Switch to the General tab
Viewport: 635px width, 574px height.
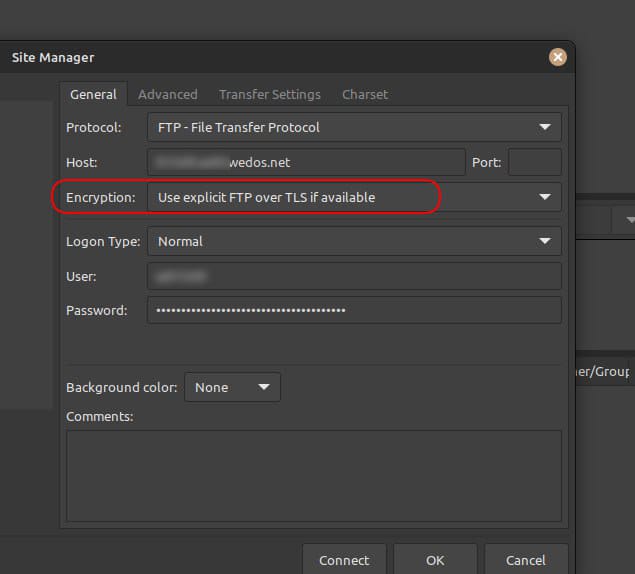pos(93,94)
